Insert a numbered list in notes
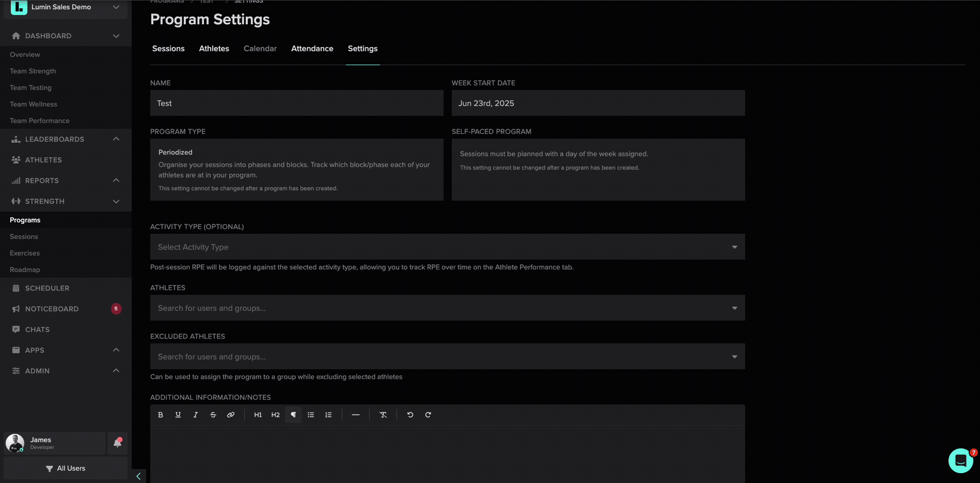980x483 pixels. click(x=328, y=415)
